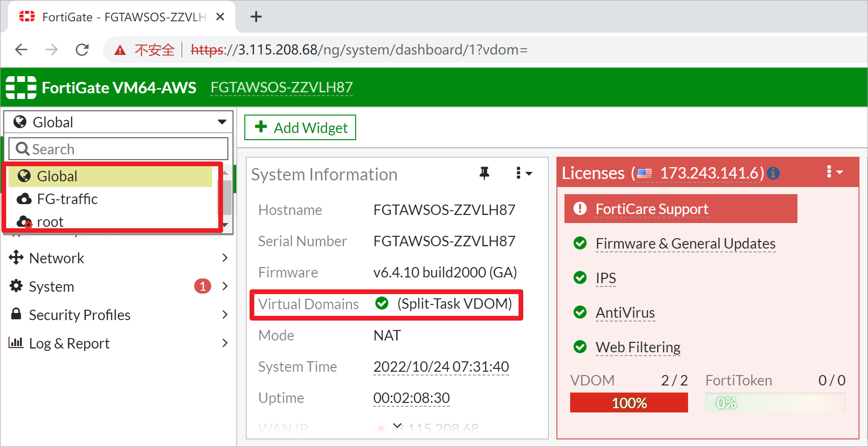Click the green check icon beside Firmware & General Updates
This screenshot has height=447, width=868.
[580, 243]
